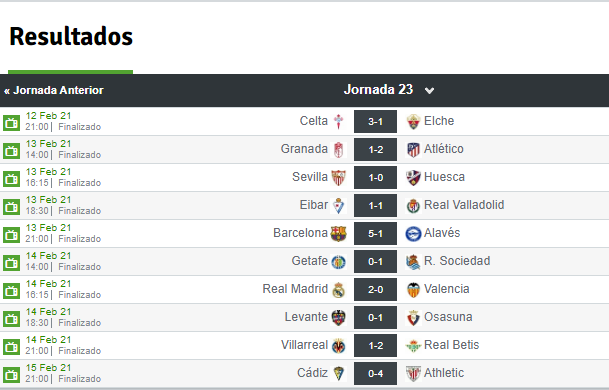Click the Real Betis crest icon
609x390 pixels.
[x=413, y=345]
